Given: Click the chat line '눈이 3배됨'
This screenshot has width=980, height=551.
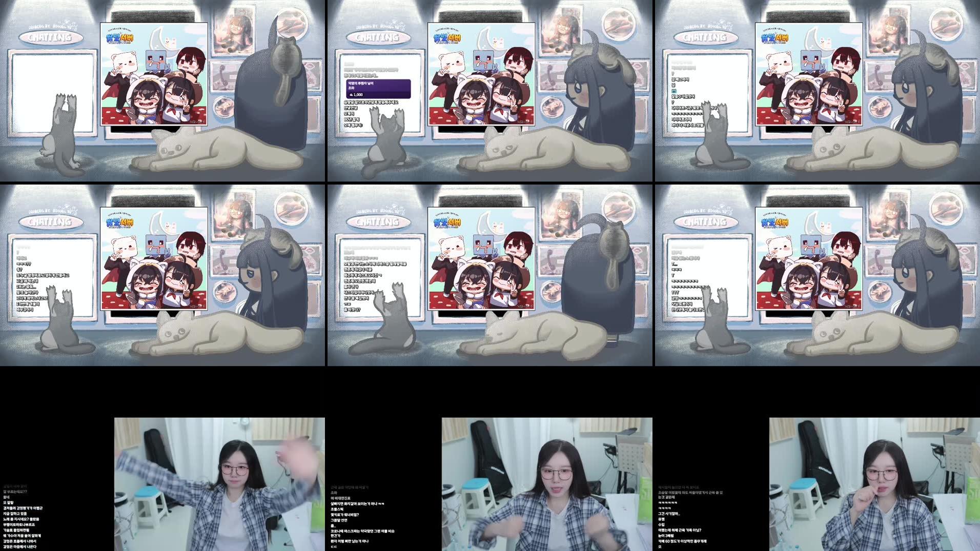Looking at the screenshot, I should point(666,536).
